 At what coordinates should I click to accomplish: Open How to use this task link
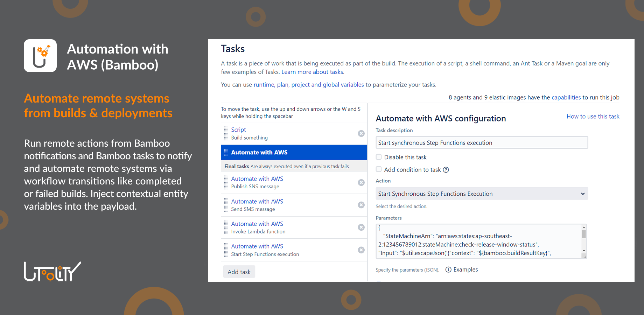[593, 117]
